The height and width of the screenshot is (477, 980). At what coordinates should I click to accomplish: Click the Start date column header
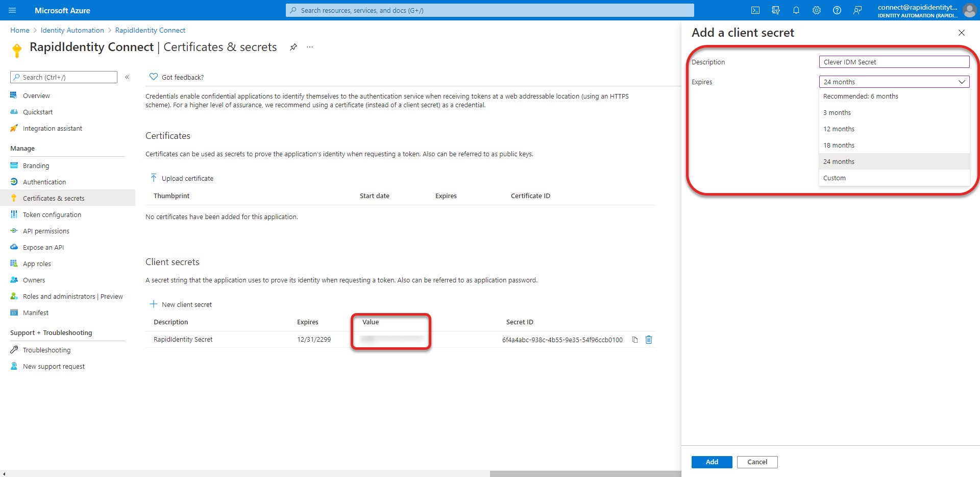[x=375, y=196]
